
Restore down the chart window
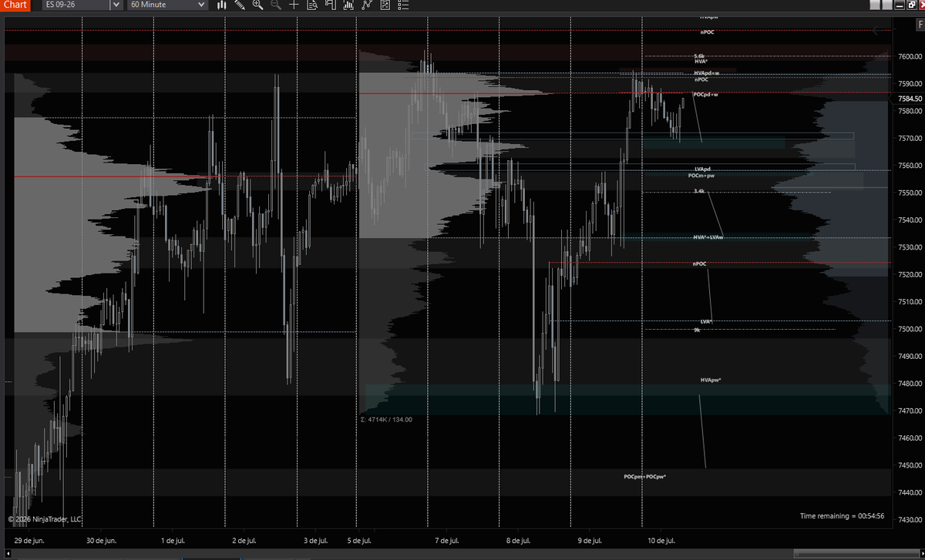912,5
